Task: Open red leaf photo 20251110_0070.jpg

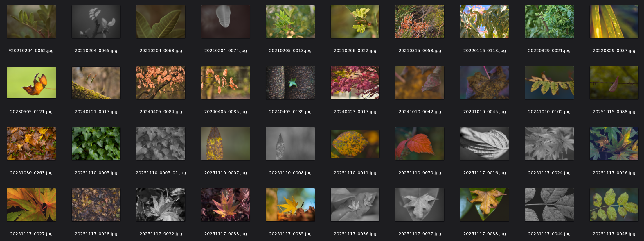Action: (420, 144)
